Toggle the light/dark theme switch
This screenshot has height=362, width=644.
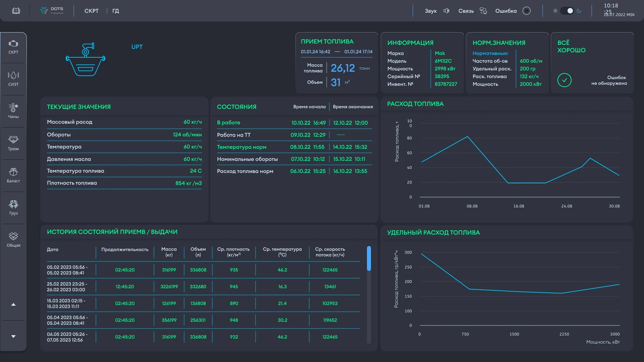[x=567, y=11]
